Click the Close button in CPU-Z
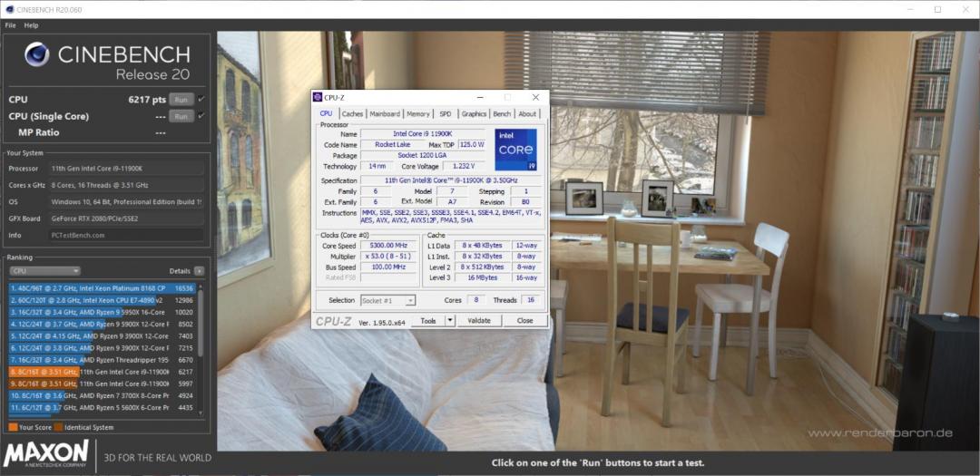Viewport: 980px width, 476px height. point(525,320)
